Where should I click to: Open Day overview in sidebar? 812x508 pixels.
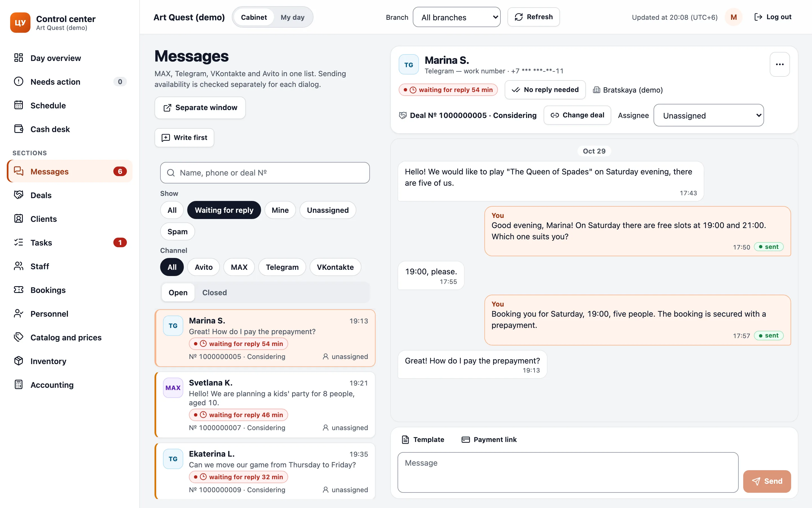point(70,58)
